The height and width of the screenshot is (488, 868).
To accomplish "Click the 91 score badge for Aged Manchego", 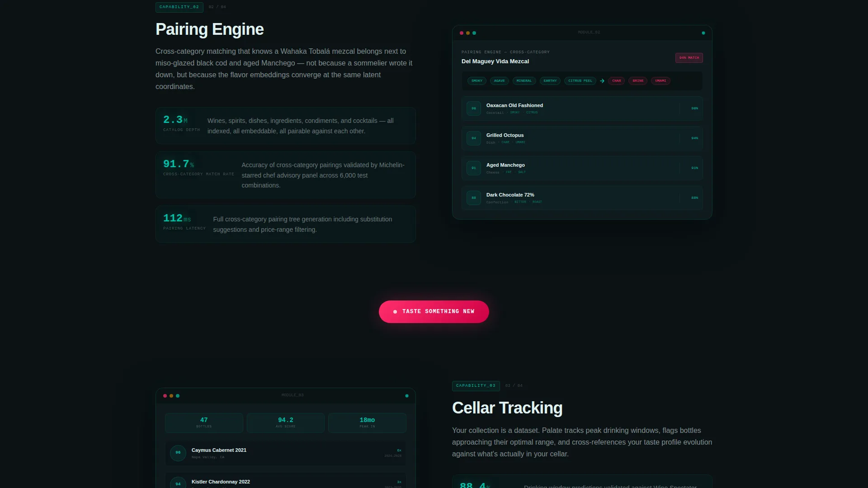I will (474, 168).
